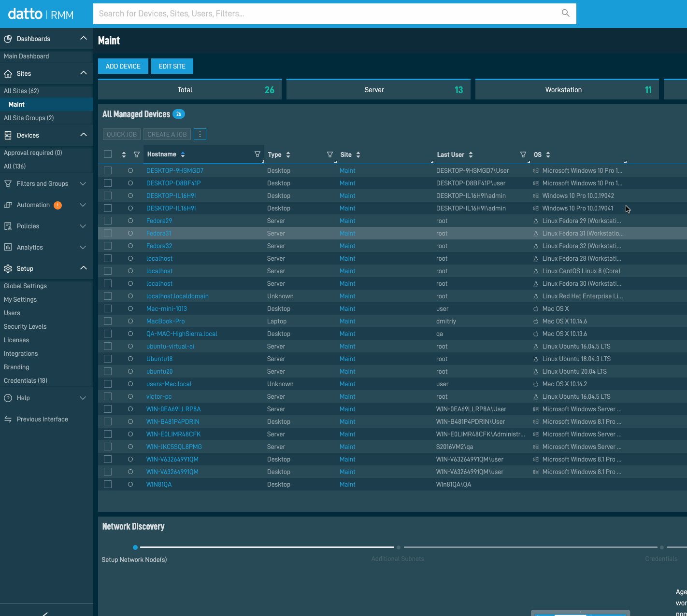Screen dimensions: 687x616
Task: Click the QUICK JOB button
Action: pyautogui.click(x=122, y=134)
